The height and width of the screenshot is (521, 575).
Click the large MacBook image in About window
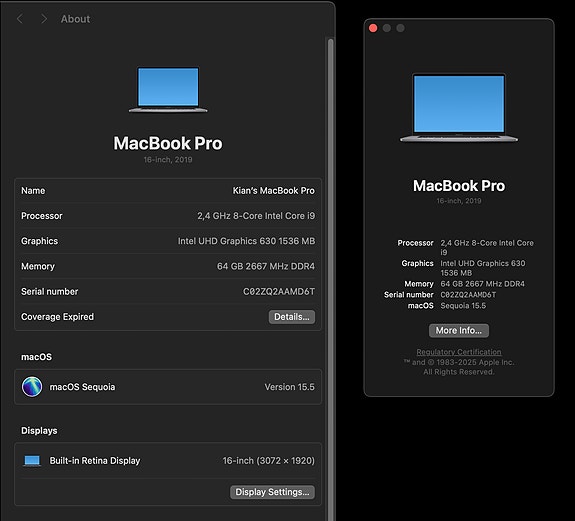(x=459, y=107)
